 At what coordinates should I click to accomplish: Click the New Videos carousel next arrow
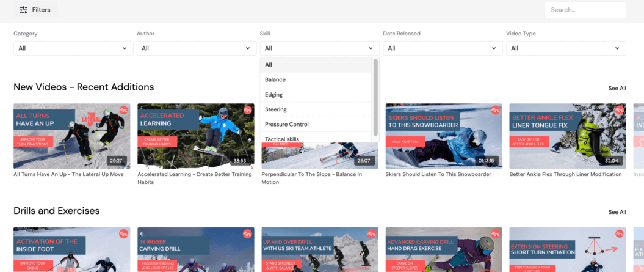(x=640, y=144)
